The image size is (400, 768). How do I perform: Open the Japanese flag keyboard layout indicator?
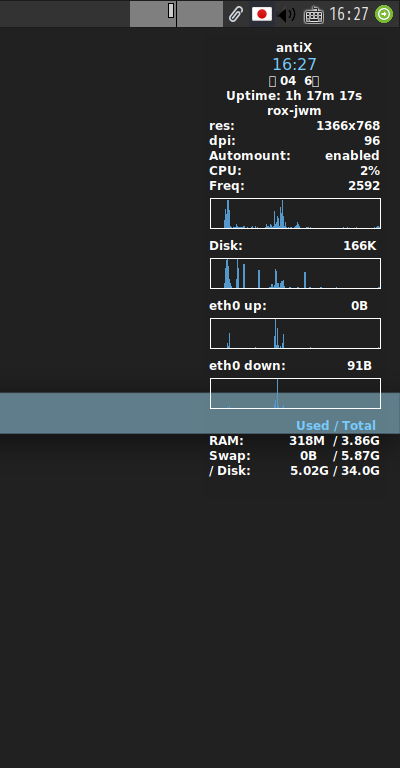(x=262, y=14)
